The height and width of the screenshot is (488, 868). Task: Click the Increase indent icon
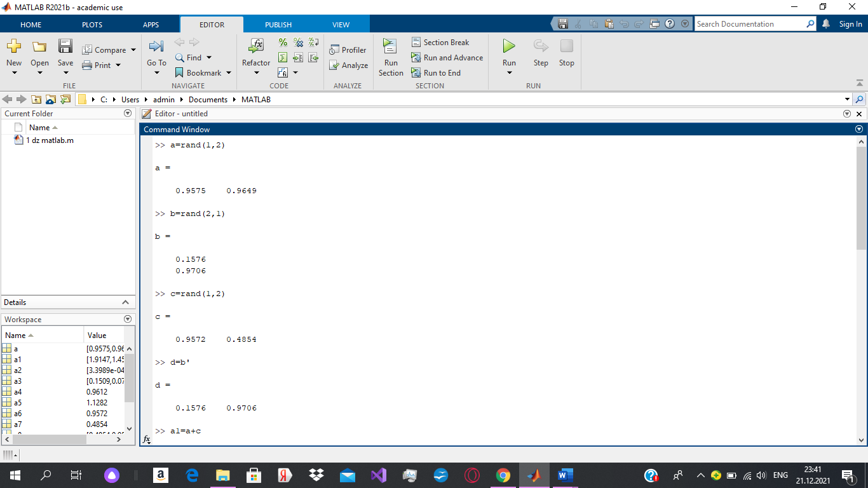click(298, 58)
